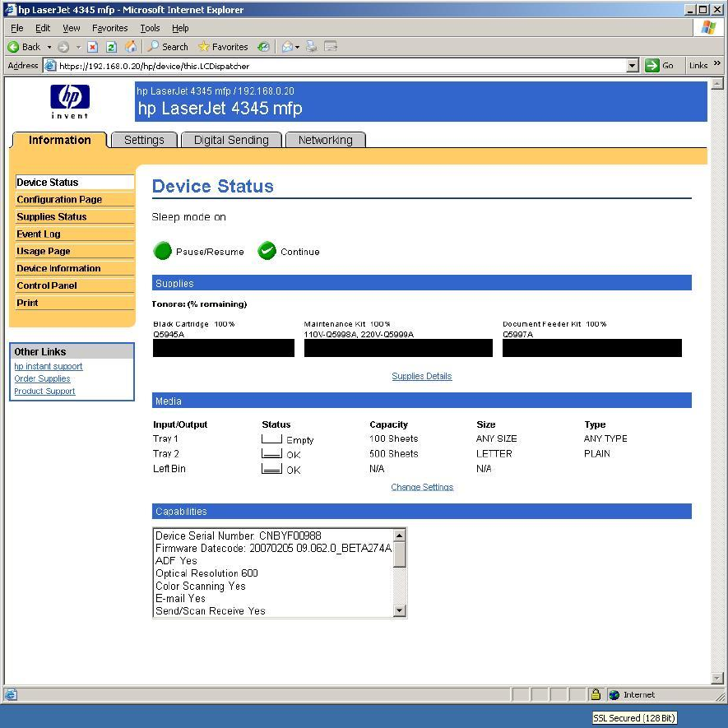Click Document Feeder Kit level bar
This screenshot has width=728, height=728.
point(592,348)
